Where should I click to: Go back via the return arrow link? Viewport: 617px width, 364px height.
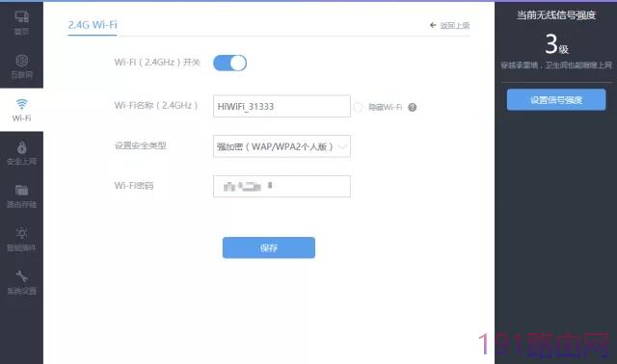[450, 26]
